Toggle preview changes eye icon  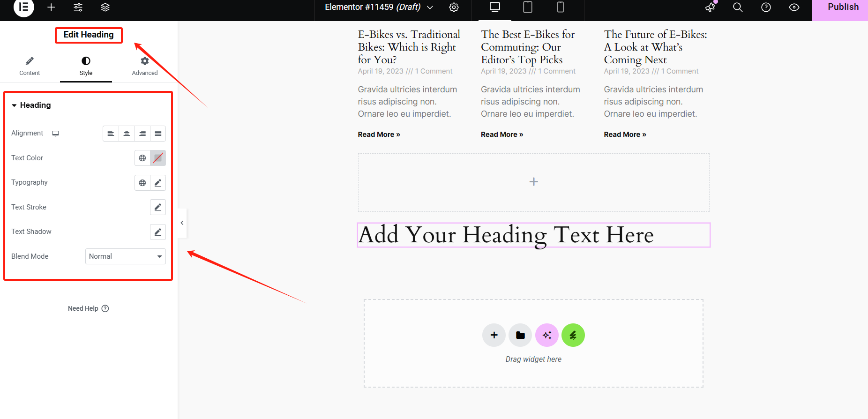tap(794, 7)
